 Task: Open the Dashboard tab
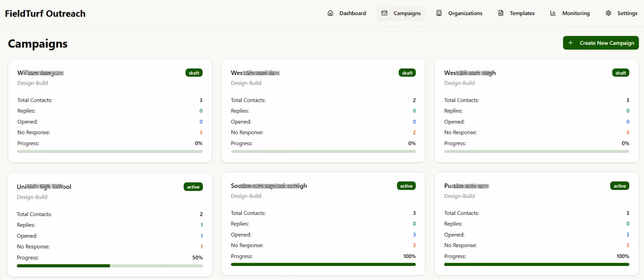click(347, 13)
